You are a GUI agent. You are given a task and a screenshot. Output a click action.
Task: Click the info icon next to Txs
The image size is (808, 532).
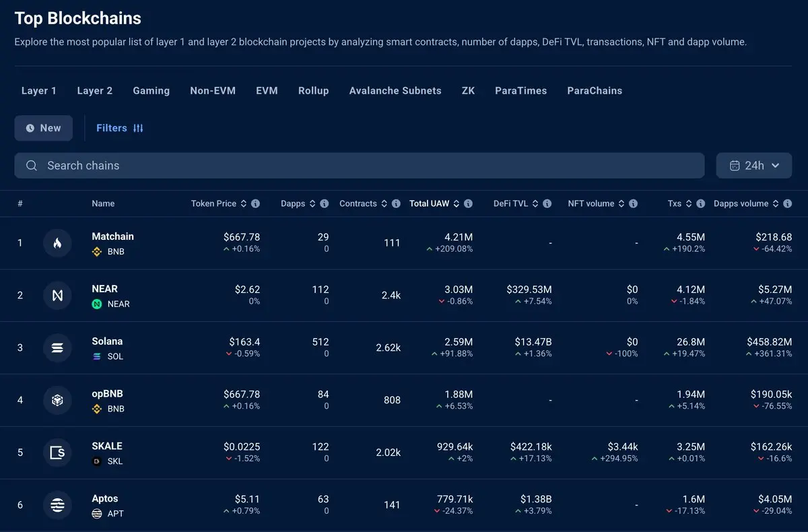701,203
